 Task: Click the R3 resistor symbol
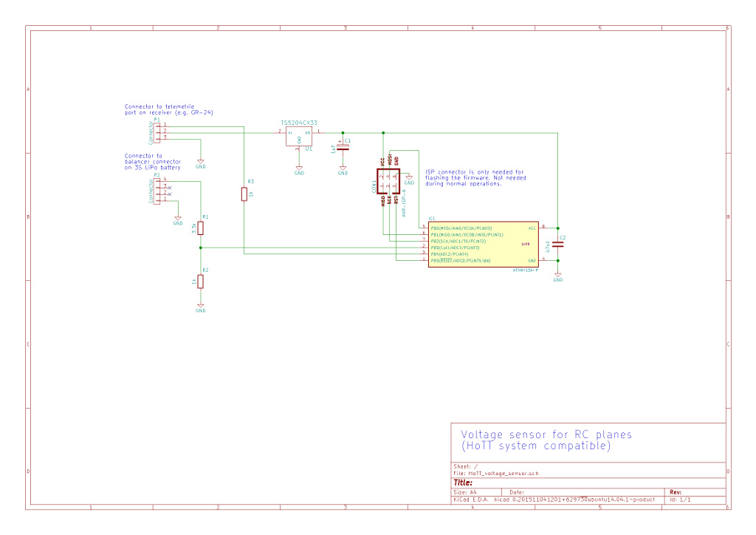coord(244,194)
